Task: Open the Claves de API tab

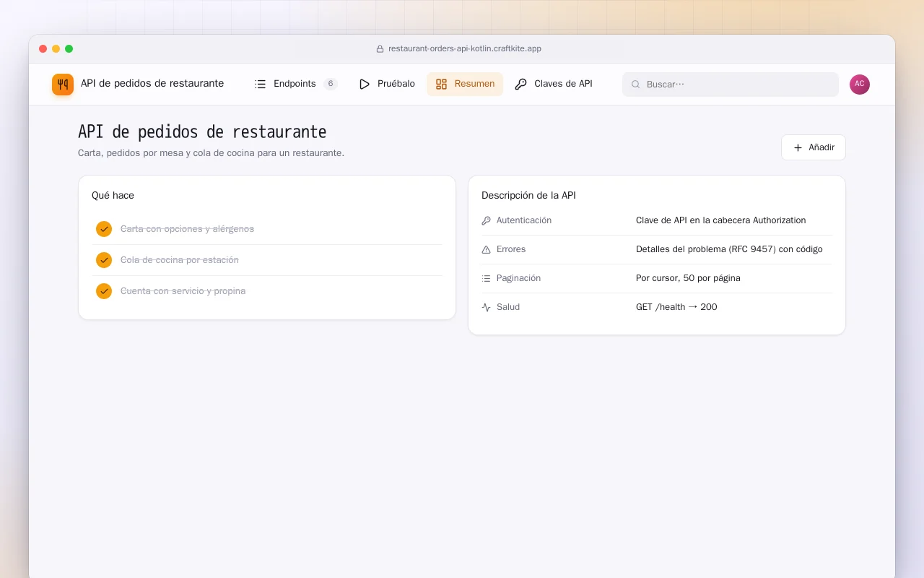Action: 554,84
